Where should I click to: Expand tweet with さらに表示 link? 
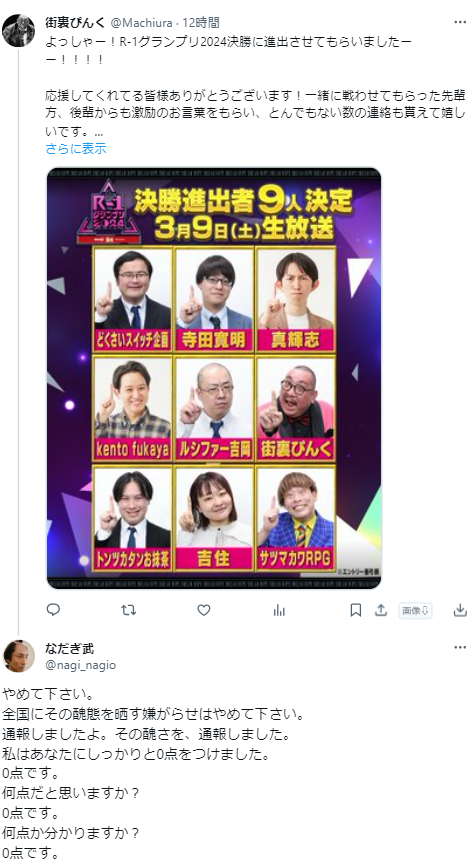click(76, 148)
